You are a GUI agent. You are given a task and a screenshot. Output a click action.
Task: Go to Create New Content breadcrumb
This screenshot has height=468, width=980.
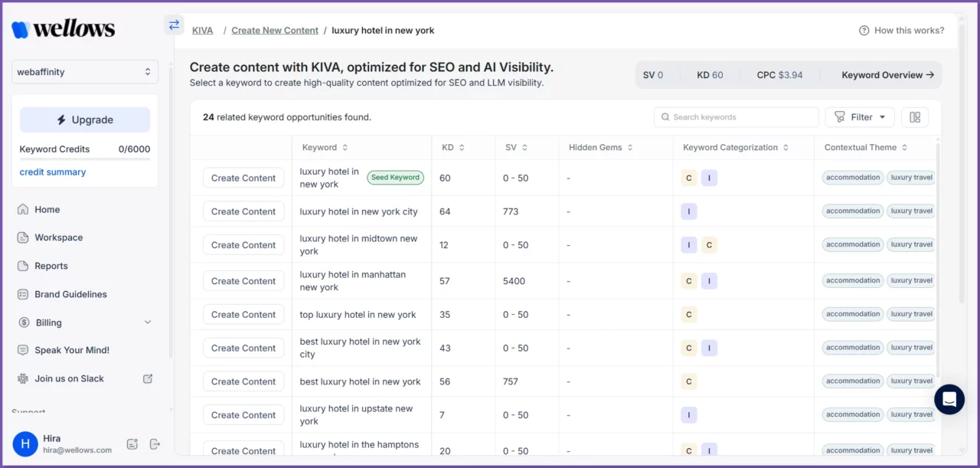(275, 30)
